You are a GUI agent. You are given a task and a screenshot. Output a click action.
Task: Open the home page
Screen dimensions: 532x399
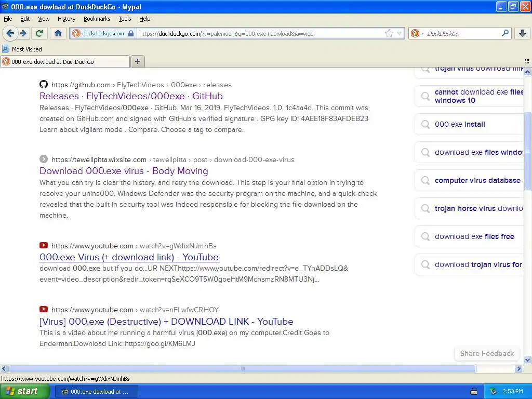tap(58, 33)
